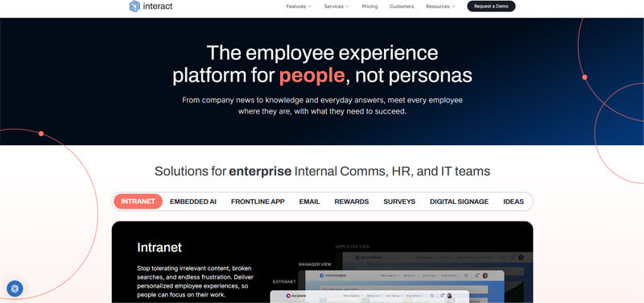Switch to the FRONTLINE APP tab

[x=258, y=201]
